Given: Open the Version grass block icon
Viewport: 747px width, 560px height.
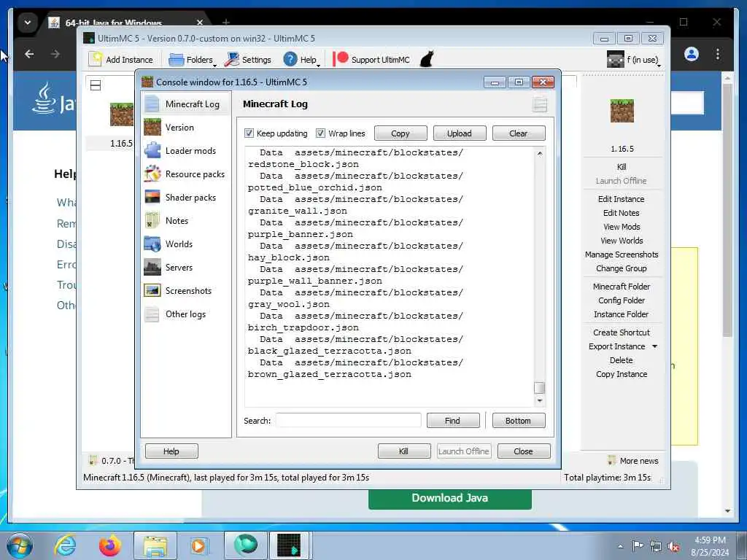Looking at the screenshot, I should [152, 127].
